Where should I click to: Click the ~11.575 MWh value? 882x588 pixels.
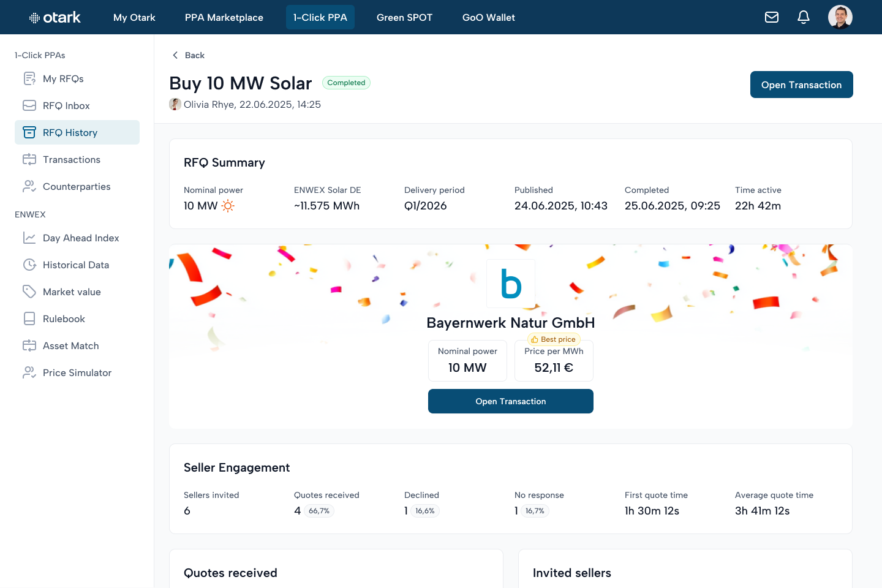tap(327, 206)
